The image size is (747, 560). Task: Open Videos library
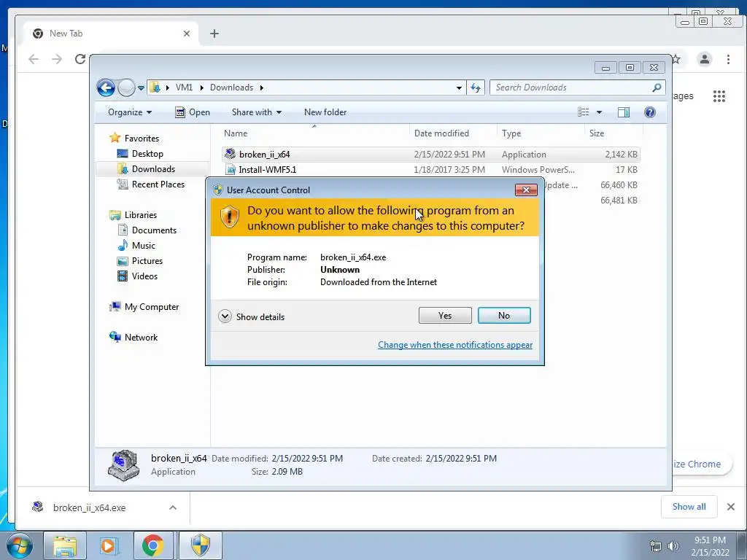pyautogui.click(x=144, y=276)
